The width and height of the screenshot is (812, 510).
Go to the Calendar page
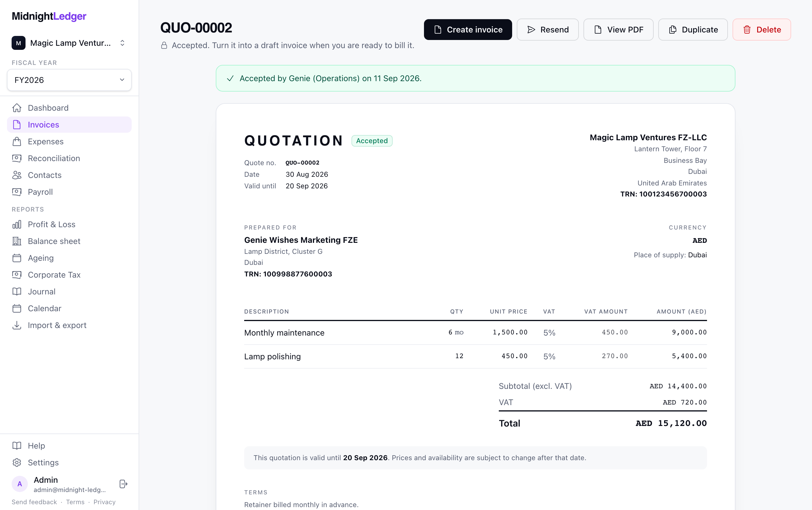click(69, 309)
